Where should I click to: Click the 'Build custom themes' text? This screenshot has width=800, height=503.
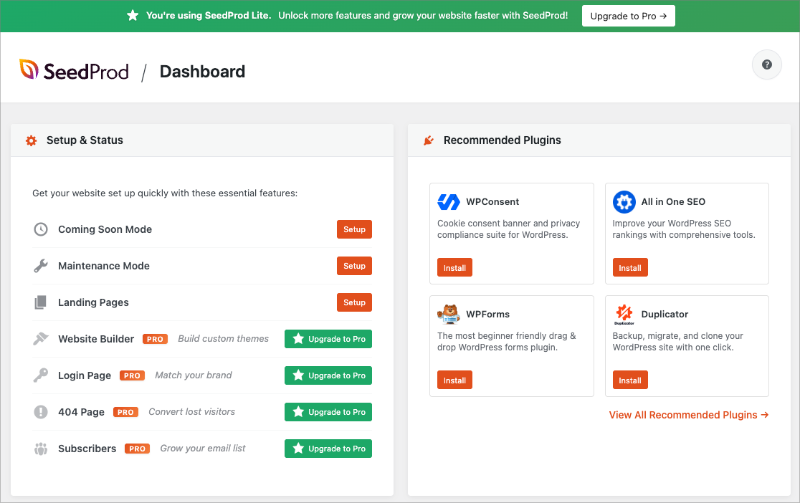click(x=223, y=339)
